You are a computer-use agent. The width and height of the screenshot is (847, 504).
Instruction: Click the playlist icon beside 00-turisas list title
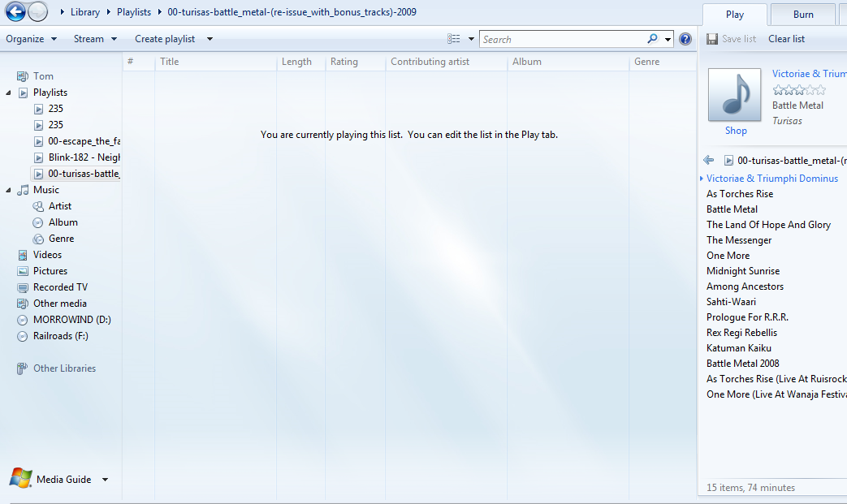pyautogui.click(x=728, y=160)
